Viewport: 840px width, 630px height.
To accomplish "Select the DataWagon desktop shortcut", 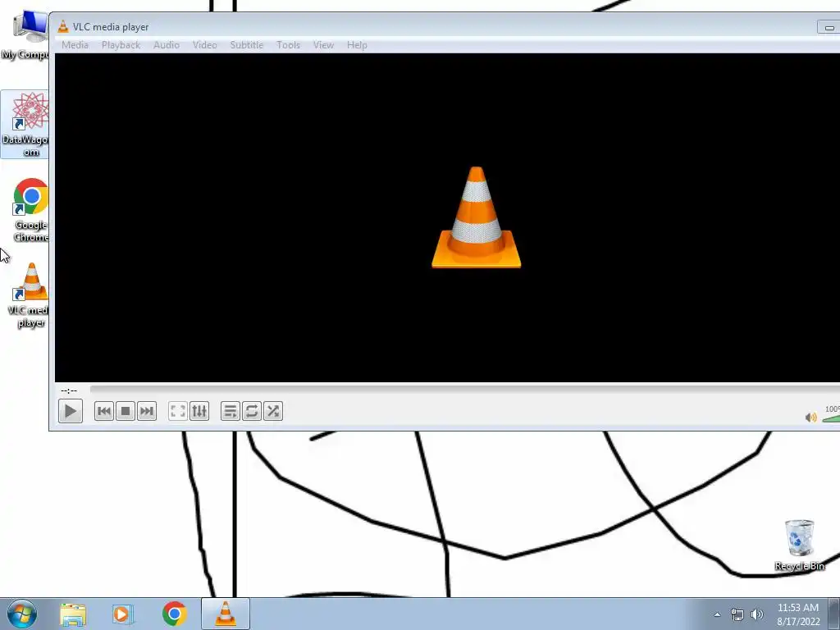I will [25, 125].
